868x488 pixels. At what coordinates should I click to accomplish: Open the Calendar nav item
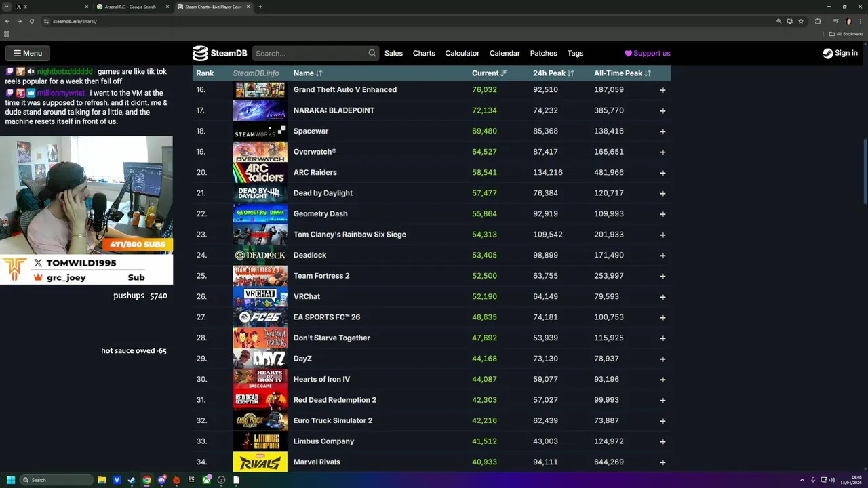505,53
